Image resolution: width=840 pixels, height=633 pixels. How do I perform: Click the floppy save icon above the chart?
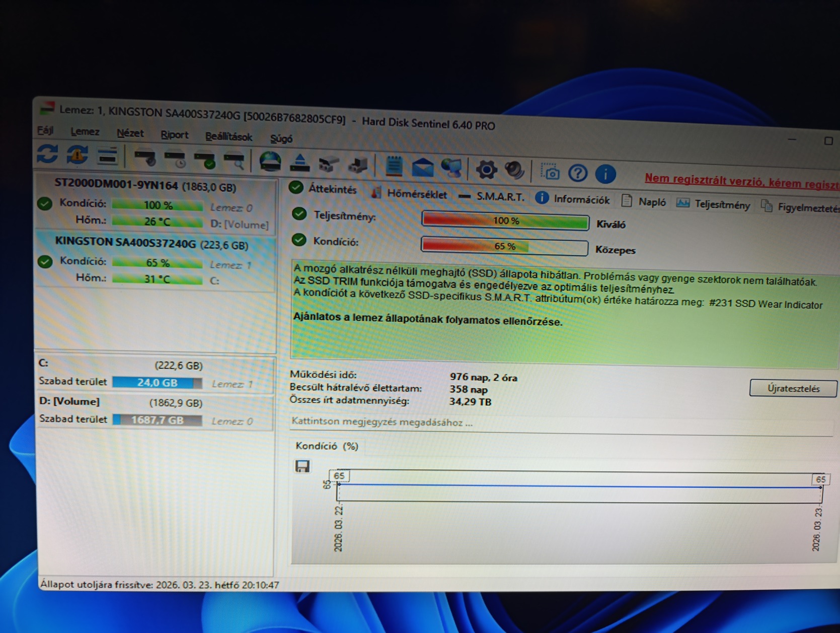302,466
